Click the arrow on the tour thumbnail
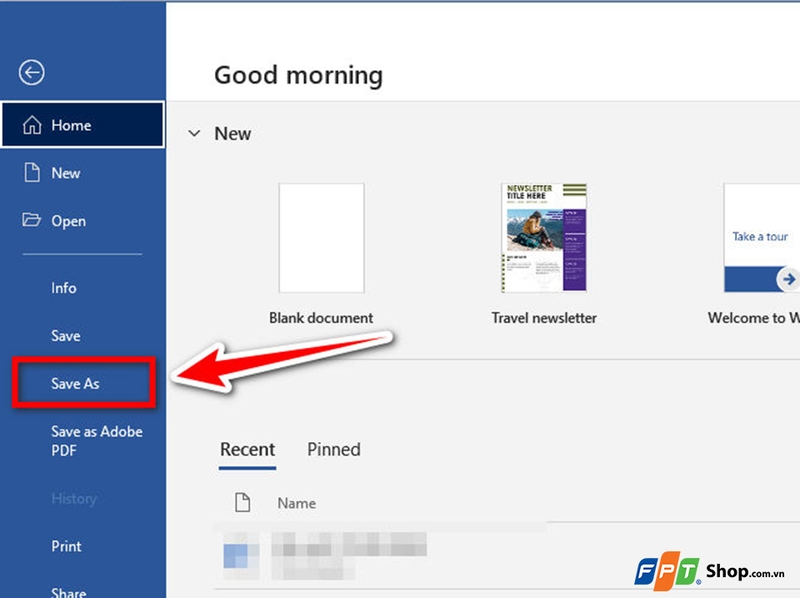 788,279
